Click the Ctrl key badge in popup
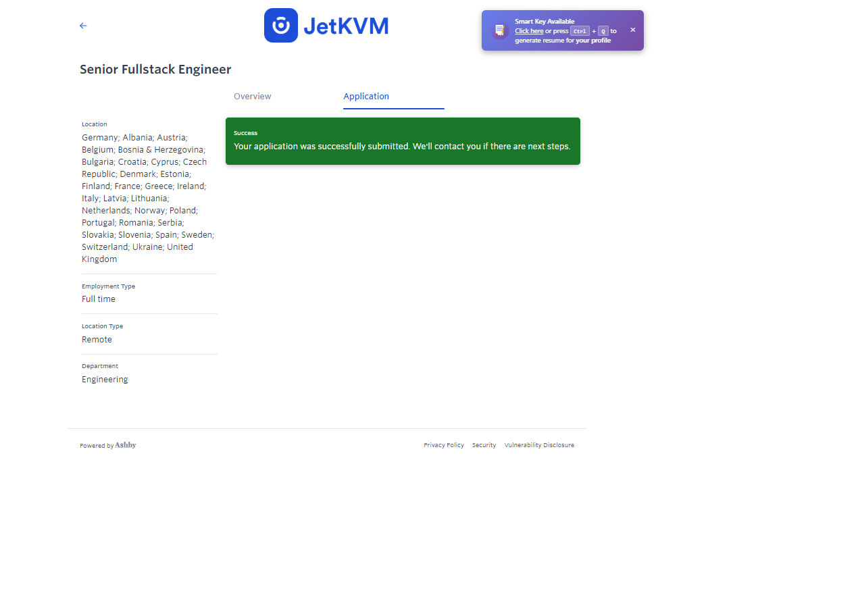Image resolution: width=858 pixels, height=616 pixels. pyautogui.click(x=580, y=31)
